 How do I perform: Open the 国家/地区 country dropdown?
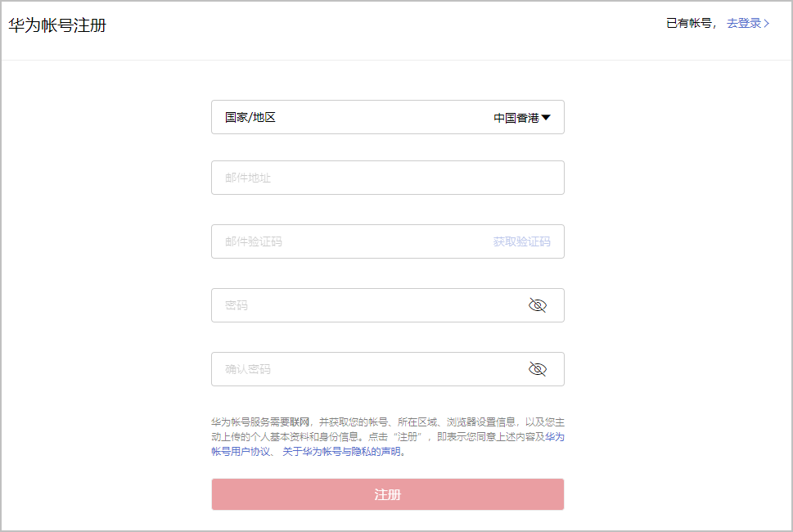pos(387,117)
